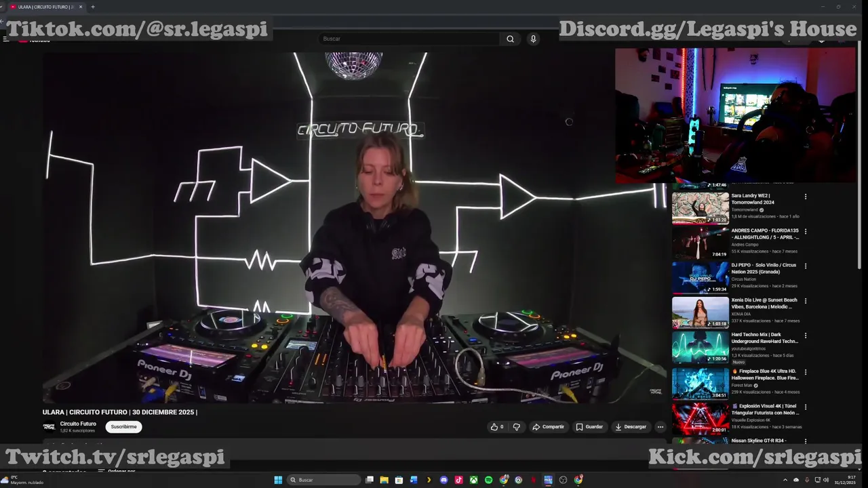Open options menu for Sara Landry WE2 video

tap(806, 197)
